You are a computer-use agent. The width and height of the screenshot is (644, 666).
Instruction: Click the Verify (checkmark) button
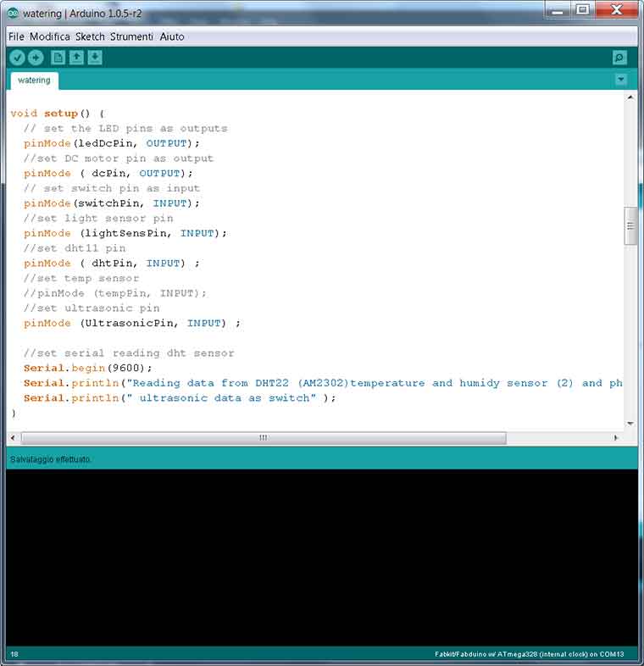(18, 58)
